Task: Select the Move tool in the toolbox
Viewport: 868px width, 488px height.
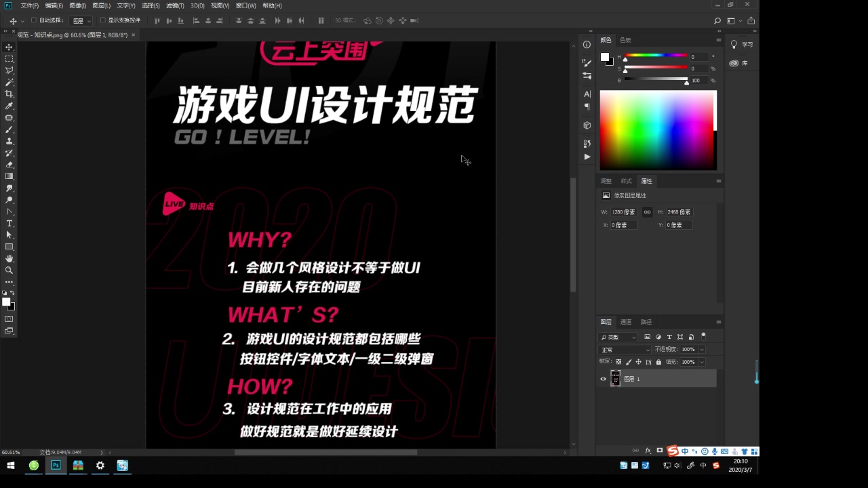Action: click(9, 47)
